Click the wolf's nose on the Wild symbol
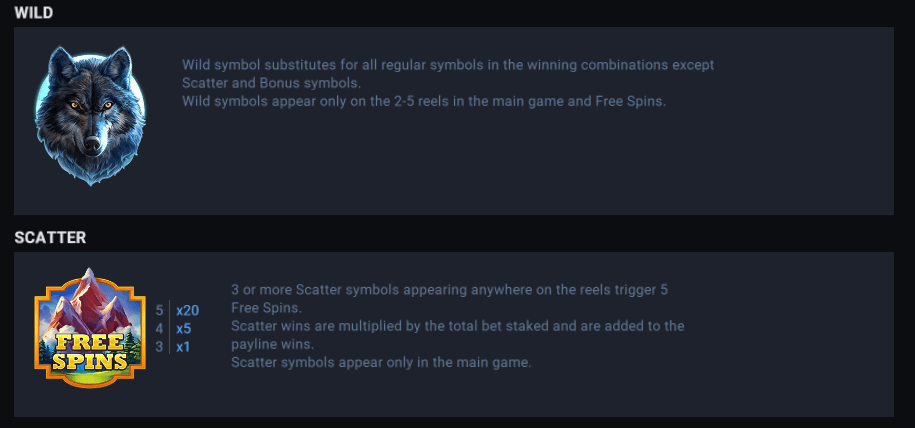The width and height of the screenshot is (915, 428). click(x=91, y=146)
